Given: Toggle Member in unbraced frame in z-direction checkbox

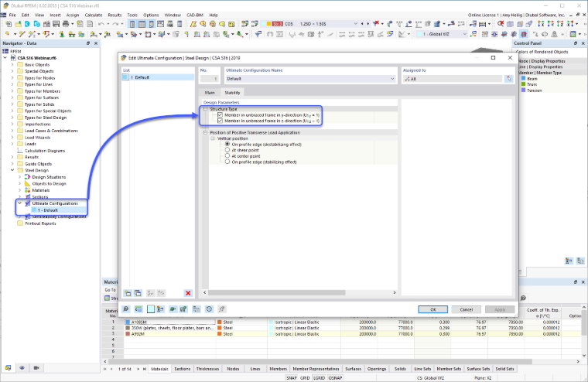Looking at the screenshot, I should [220, 121].
